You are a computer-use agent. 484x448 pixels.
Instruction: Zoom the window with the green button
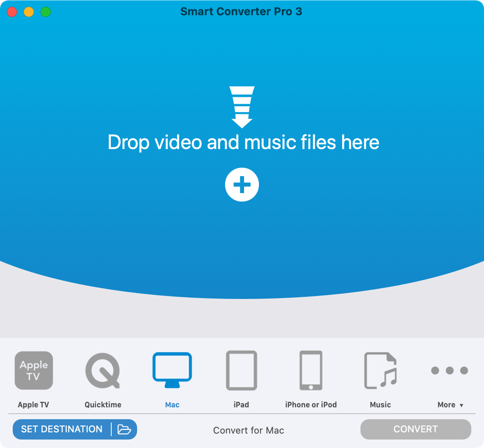(46, 12)
